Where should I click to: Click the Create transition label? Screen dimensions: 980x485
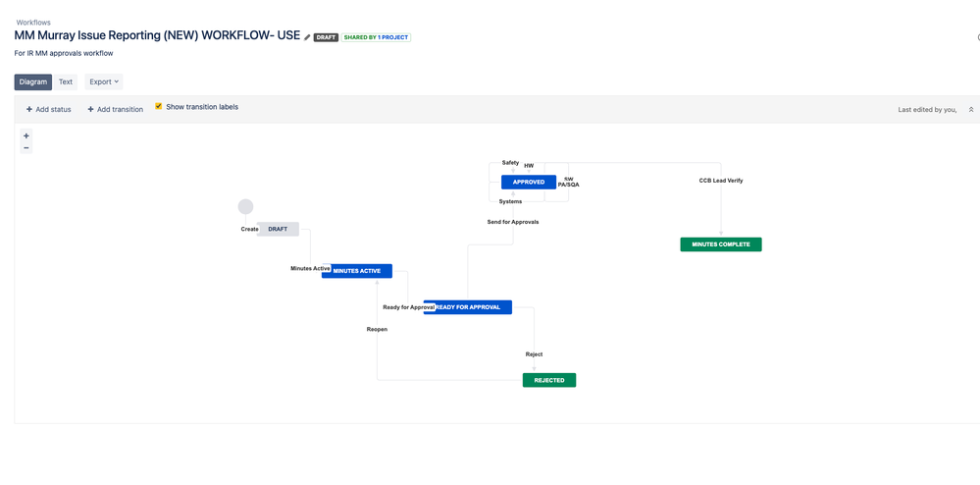[x=249, y=229]
